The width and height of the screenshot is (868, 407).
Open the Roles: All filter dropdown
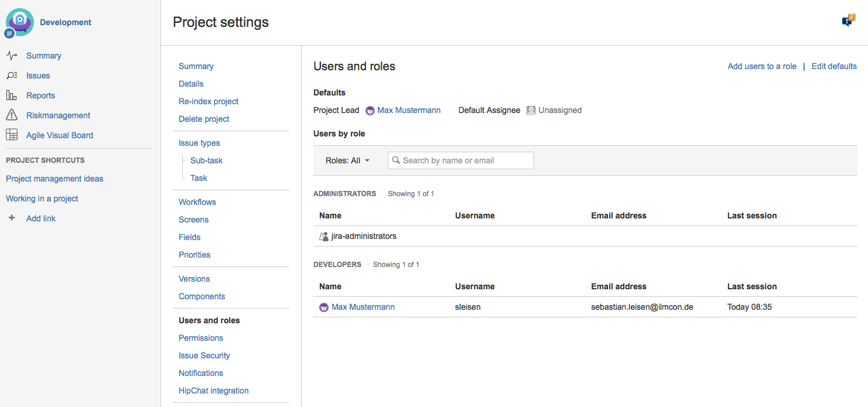(x=347, y=160)
